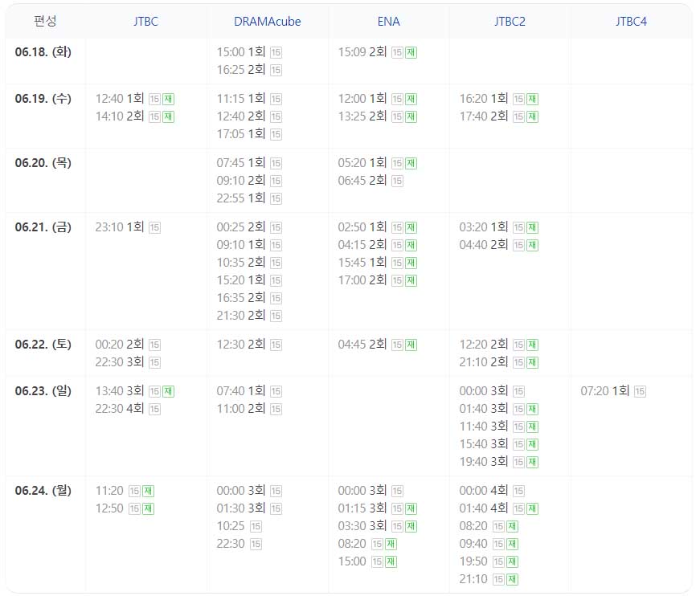Click the rerun 재 icon beside JTBC 14:10
The image size is (700, 596).
coord(168,116)
